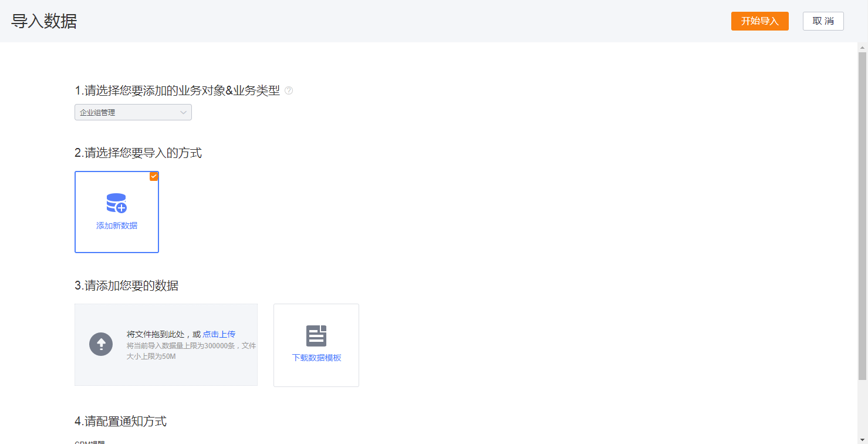
Task: Click the 4.请配置通知方式 section heading
Action: click(120, 421)
